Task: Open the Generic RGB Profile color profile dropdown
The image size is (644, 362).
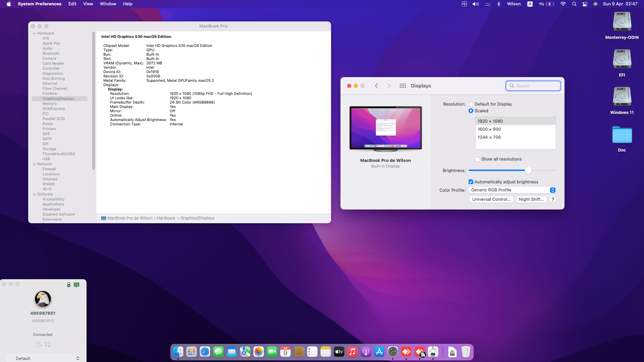Action: 512,190
